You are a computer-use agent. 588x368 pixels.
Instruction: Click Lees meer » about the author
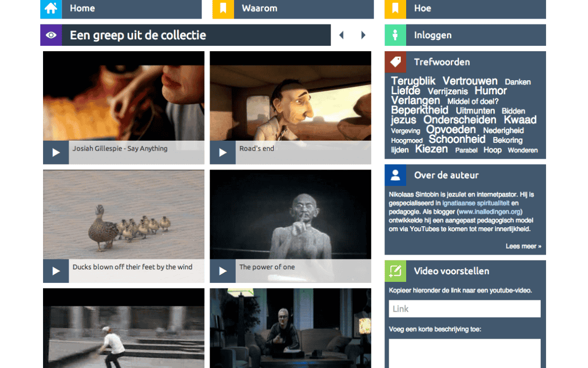[523, 246]
